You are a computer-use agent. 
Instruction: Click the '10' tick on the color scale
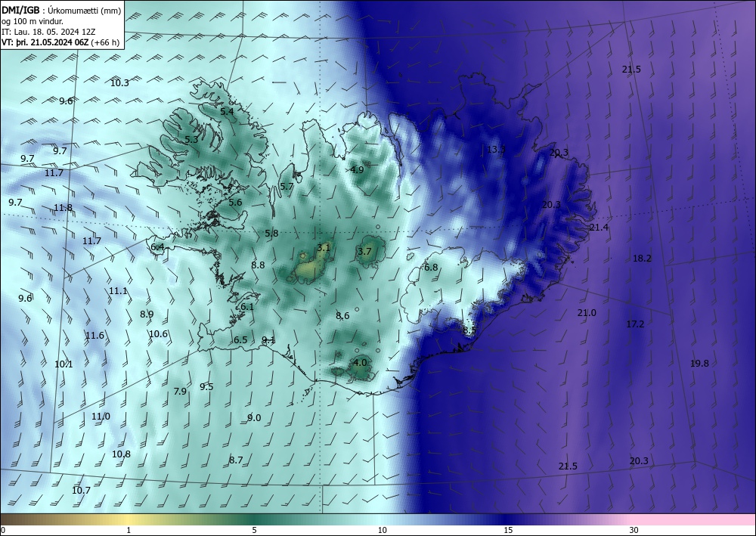click(x=382, y=531)
